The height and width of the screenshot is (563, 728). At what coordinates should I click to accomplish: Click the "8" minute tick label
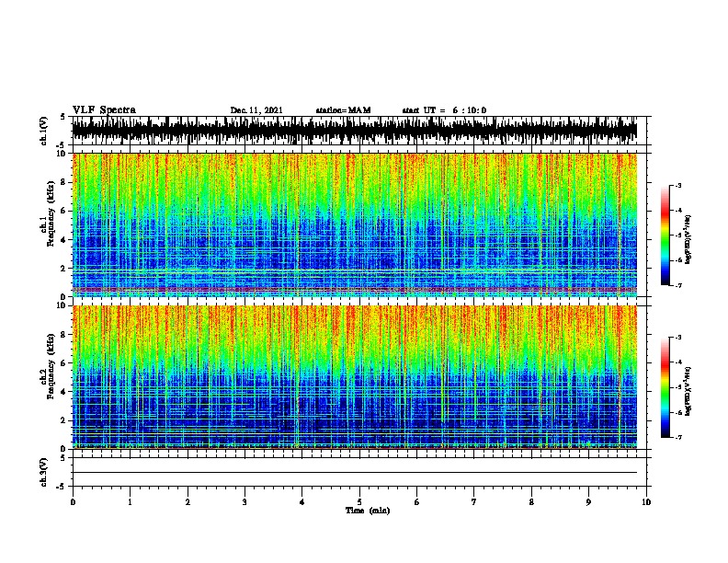(x=531, y=502)
